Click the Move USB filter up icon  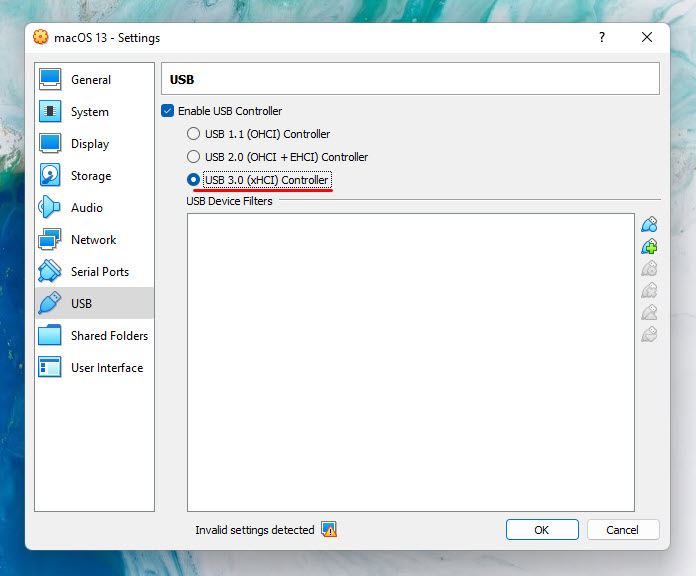coord(649,312)
